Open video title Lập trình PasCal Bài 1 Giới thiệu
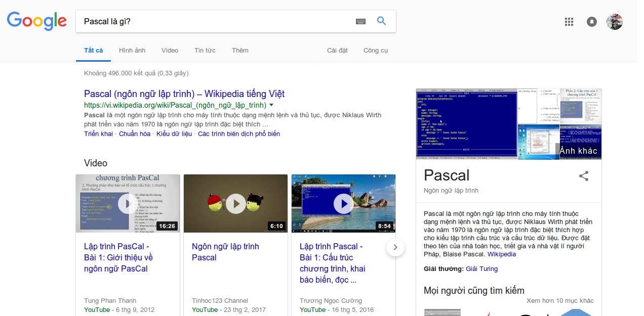This screenshot has width=644, height=316. pyautogui.click(x=118, y=257)
